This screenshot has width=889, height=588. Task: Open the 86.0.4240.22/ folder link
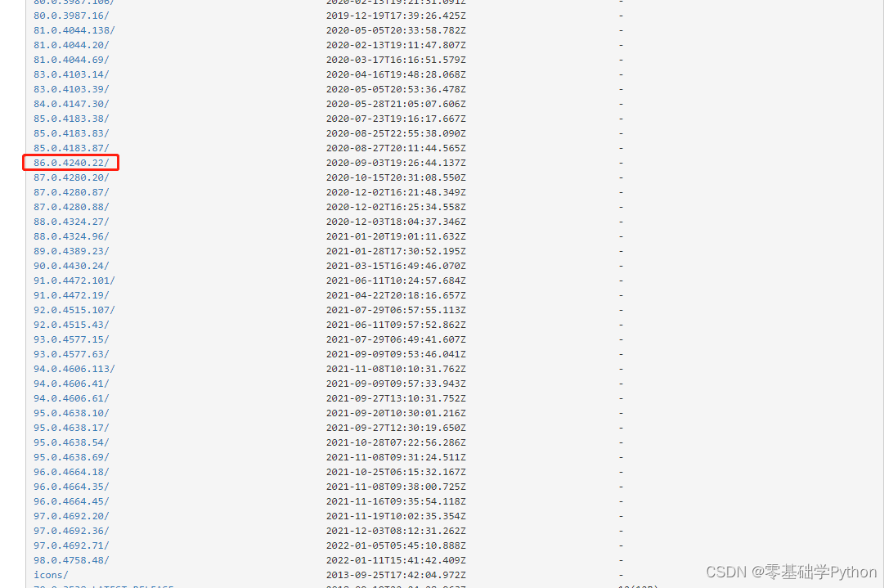click(x=71, y=163)
